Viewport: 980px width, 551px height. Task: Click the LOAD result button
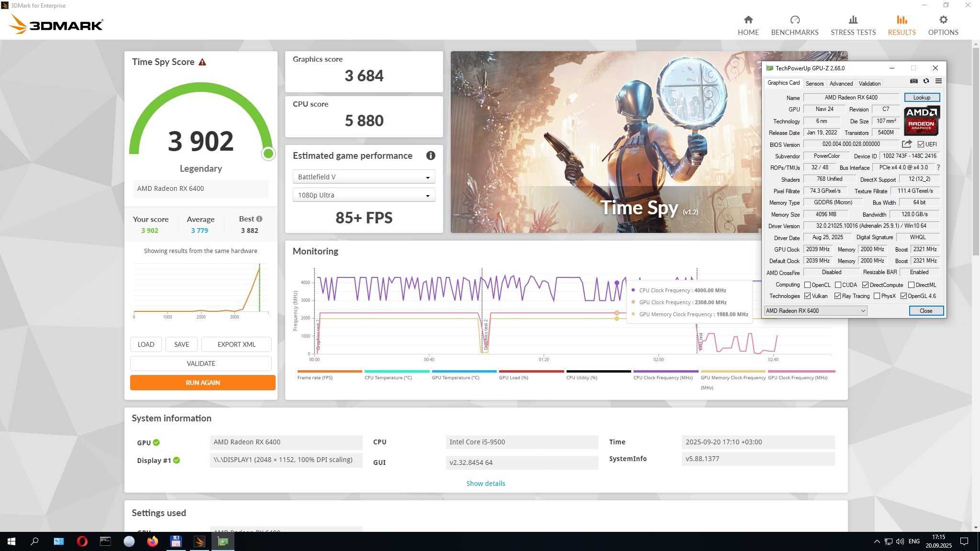tap(146, 344)
